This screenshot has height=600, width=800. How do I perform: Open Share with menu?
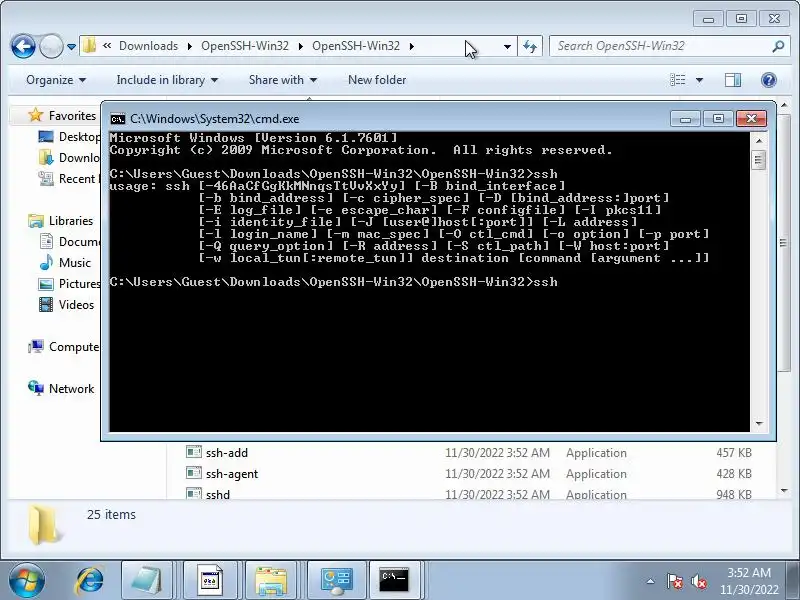283,80
